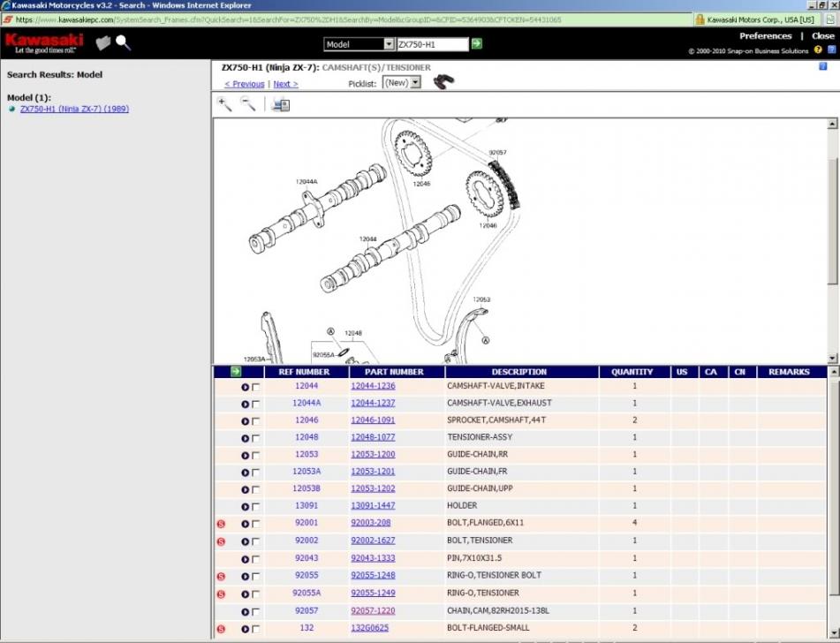Click the print diagram toolbar icon
Screen dimensions: 840x643
280,104
